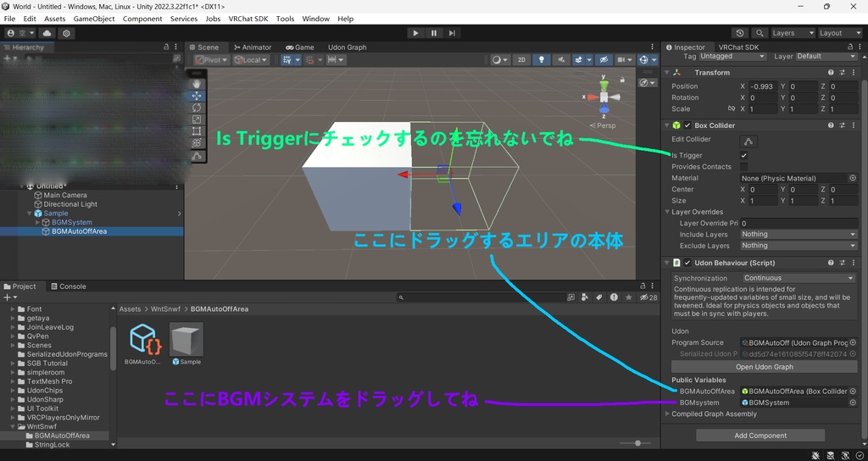This screenshot has width=868, height=461.
Task: Click Add Component button
Action: tap(760, 436)
